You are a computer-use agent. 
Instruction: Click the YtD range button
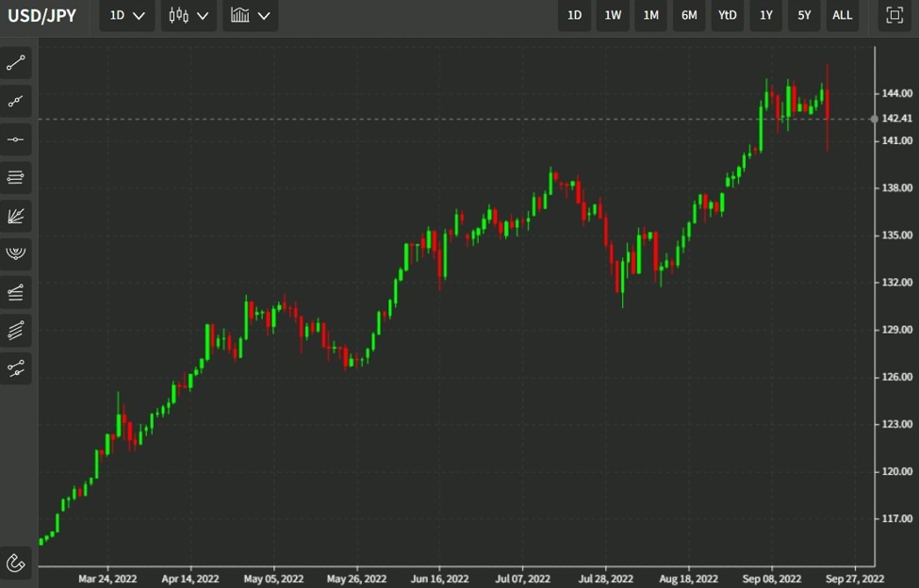click(x=727, y=15)
